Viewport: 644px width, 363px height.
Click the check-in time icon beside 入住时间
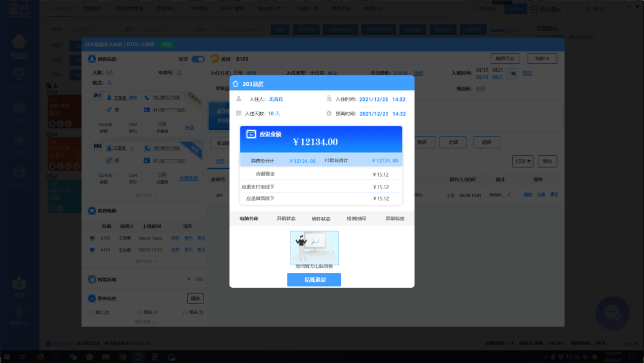coord(329,99)
